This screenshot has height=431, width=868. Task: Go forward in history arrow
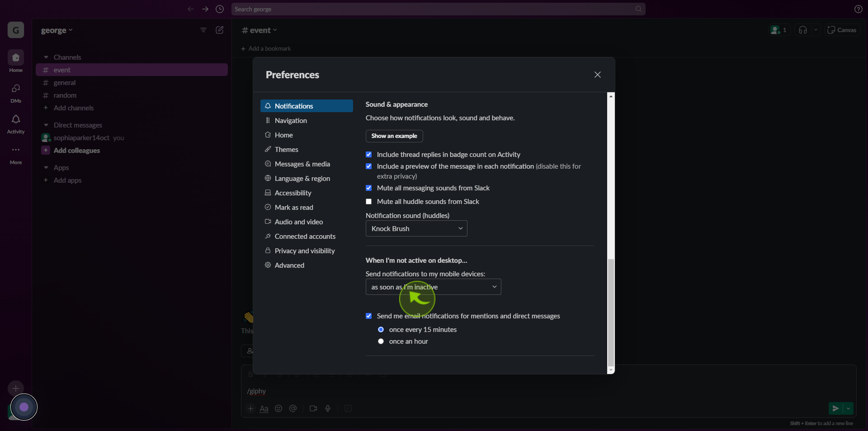pos(205,9)
